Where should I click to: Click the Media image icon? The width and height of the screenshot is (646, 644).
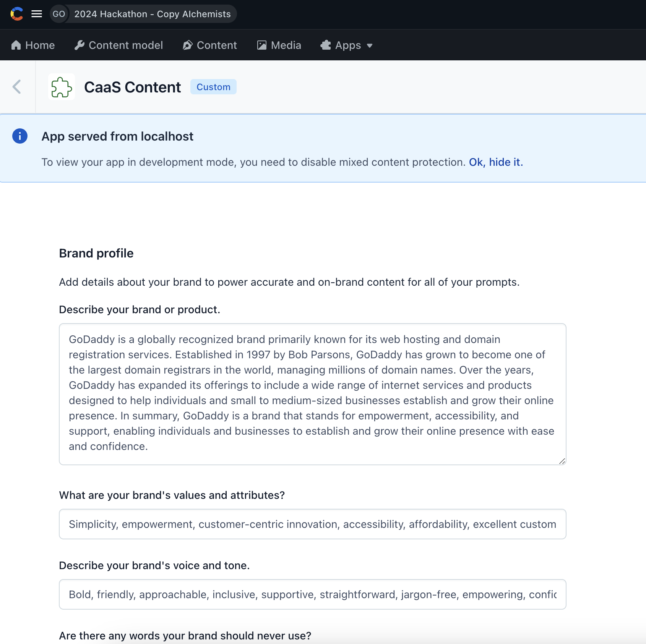tap(262, 45)
